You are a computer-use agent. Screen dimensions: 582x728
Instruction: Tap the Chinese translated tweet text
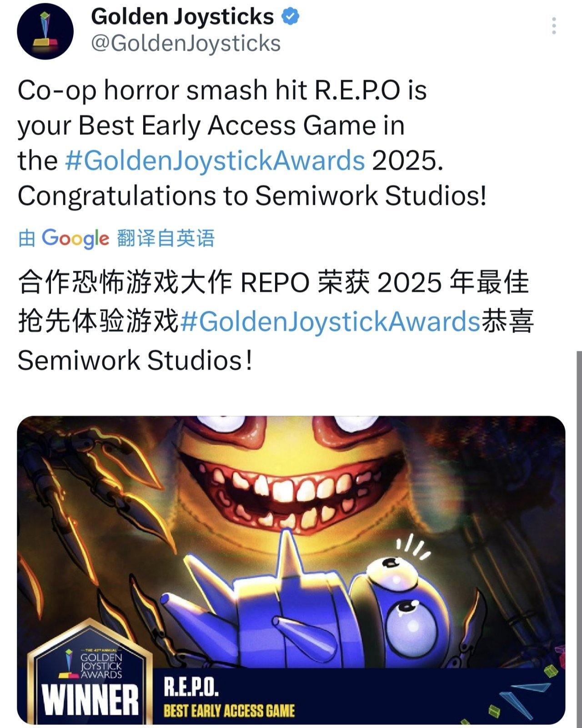point(276,321)
